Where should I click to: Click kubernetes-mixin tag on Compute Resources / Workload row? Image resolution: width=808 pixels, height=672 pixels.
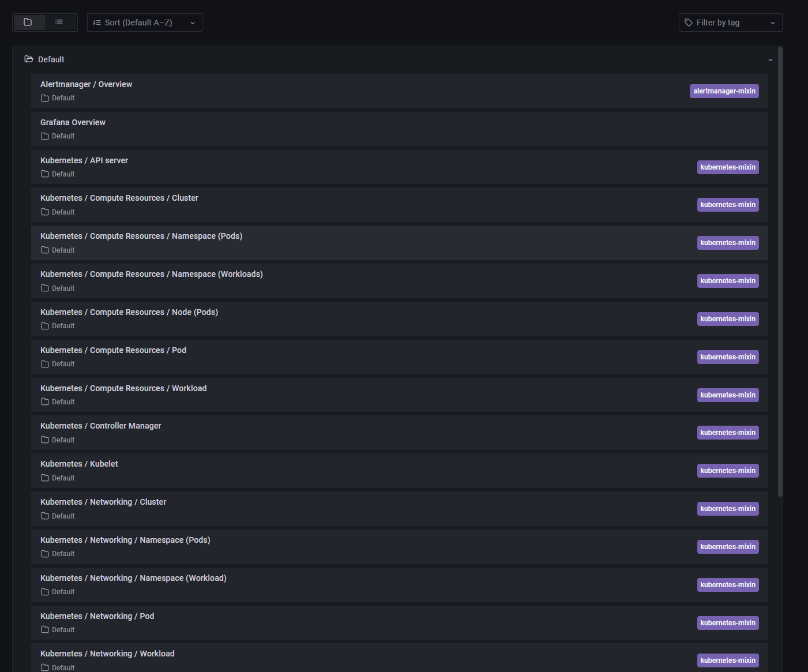tap(728, 395)
